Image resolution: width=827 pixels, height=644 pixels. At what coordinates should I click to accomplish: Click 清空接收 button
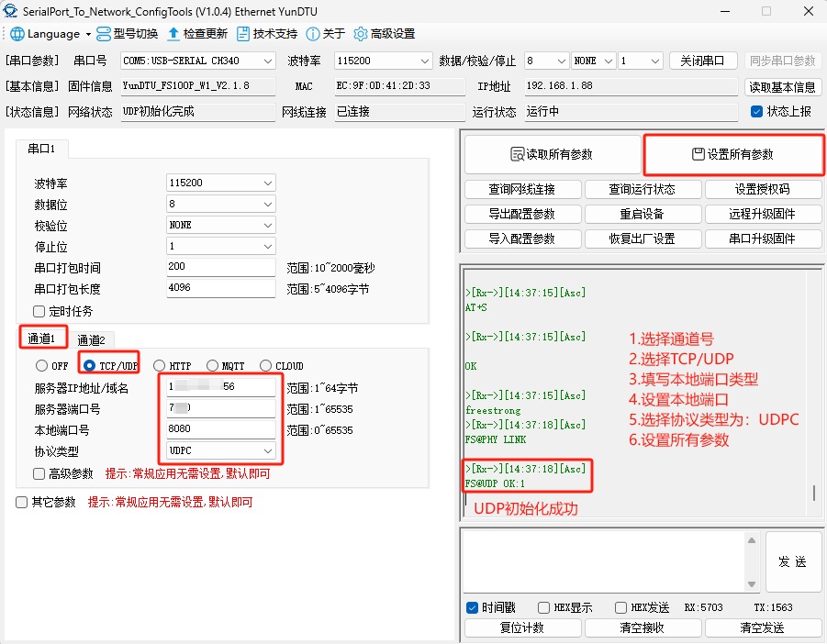pos(643,628)
